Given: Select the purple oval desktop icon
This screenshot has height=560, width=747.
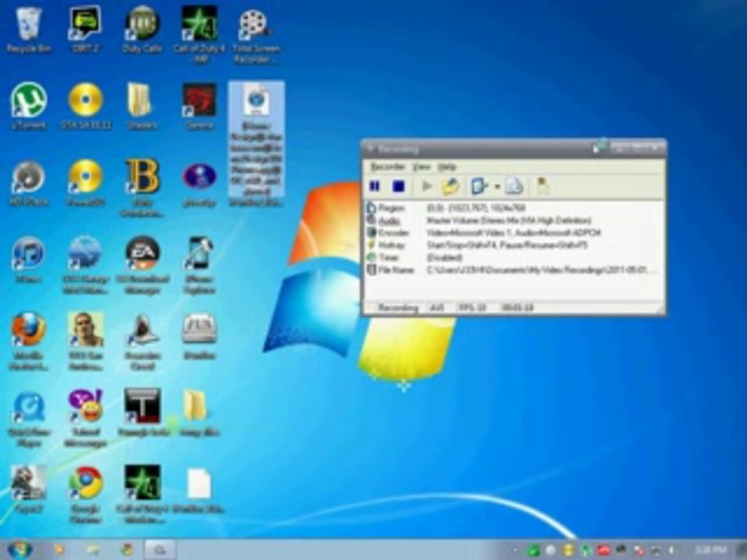Looking at the screenshot, I should 199,184.
